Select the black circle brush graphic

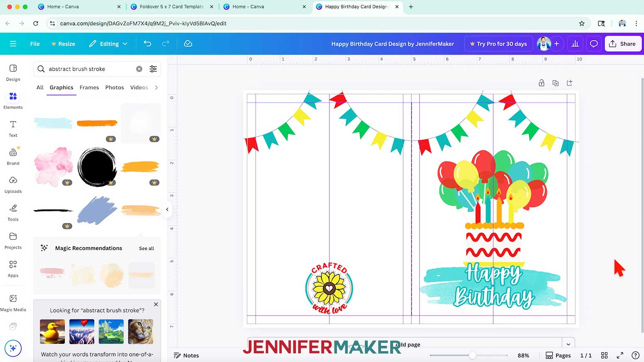click(97, 167)
